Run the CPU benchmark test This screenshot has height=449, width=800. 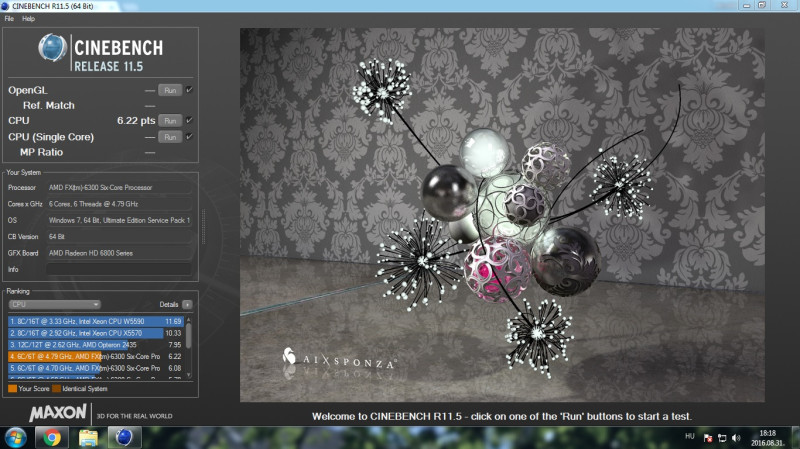(x=170, y=121)
